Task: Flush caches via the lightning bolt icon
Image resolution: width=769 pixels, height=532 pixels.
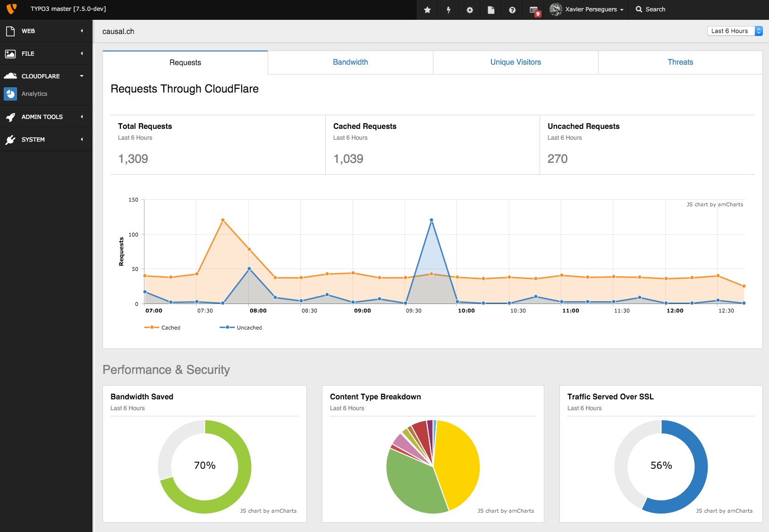Action: (448, 9)
